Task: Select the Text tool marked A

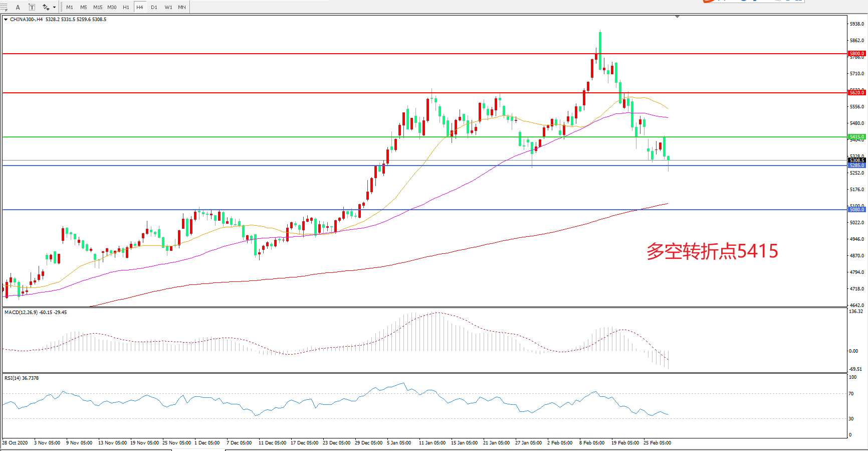Action: pos(18,7)
